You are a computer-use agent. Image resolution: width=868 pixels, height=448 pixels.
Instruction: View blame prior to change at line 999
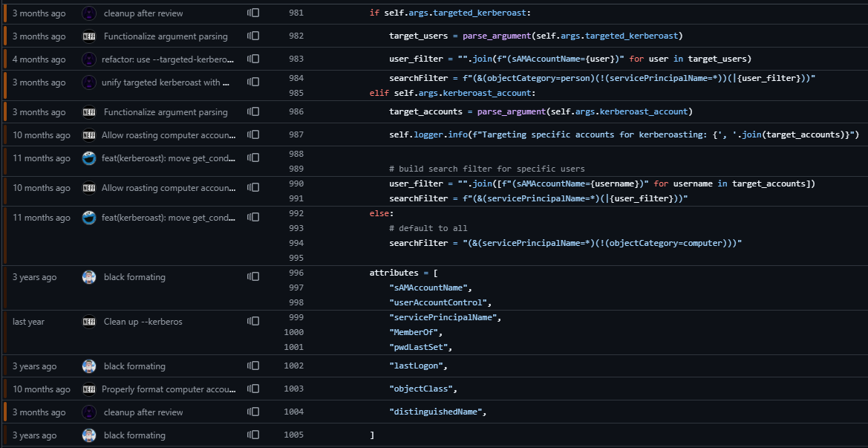pyautogui.click(x=253, y=321)
